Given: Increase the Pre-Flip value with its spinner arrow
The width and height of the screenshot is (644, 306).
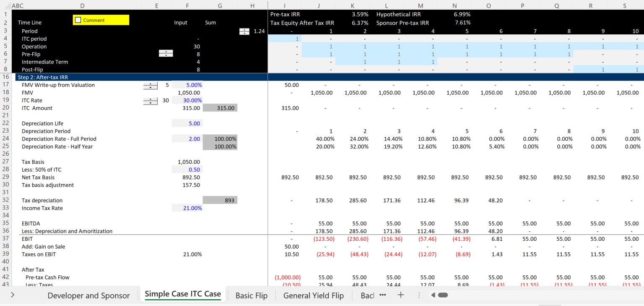Looking at the screenshot, I should pos(166,52).
